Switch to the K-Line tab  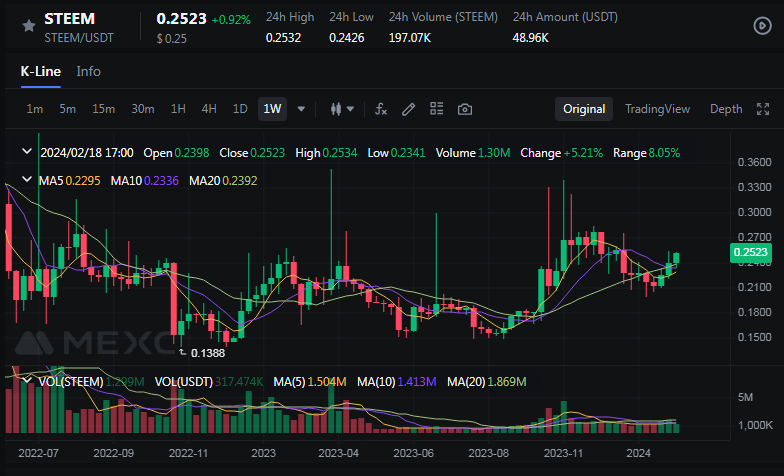pos(40,72)
